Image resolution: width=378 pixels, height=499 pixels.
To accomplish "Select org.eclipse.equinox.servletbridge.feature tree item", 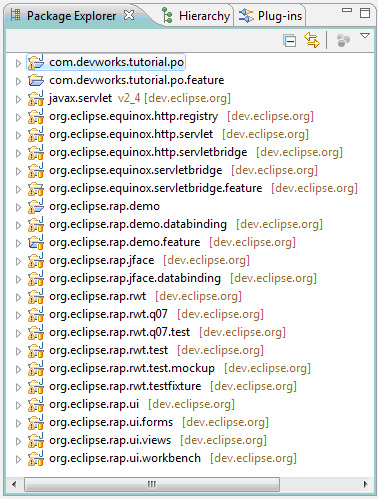I will pos(203,188).
